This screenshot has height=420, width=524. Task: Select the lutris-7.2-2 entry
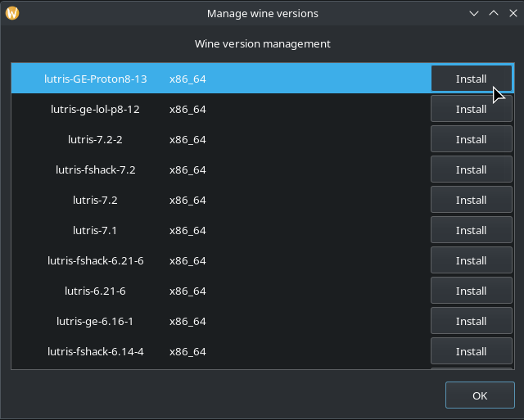point(95,139)
